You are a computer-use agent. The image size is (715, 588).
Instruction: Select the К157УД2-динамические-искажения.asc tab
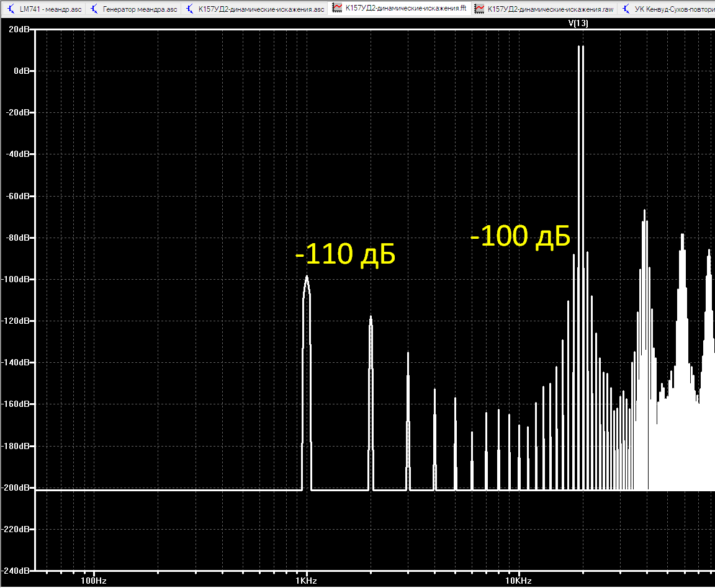tap(255, 9)
